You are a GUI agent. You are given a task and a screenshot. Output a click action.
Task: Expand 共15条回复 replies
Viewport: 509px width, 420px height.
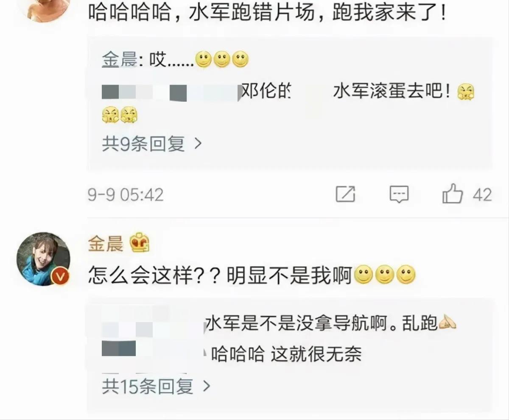(156, 386)
